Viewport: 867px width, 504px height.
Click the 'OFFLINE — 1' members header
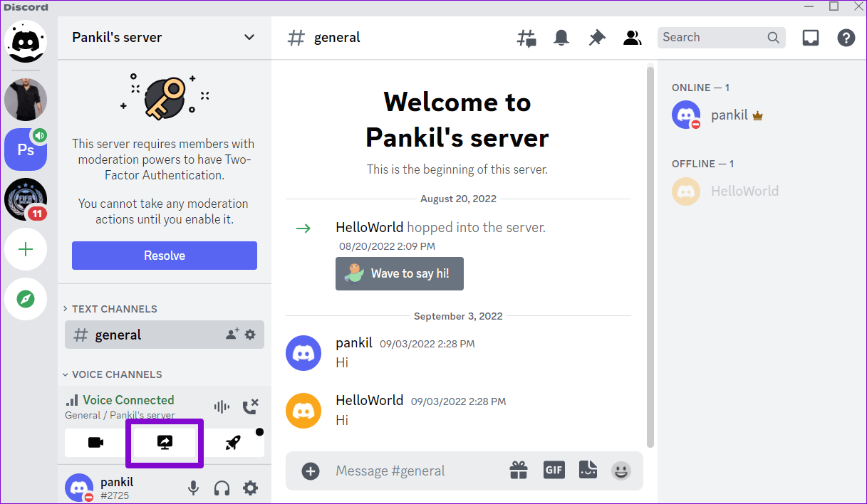pos(703,164)
